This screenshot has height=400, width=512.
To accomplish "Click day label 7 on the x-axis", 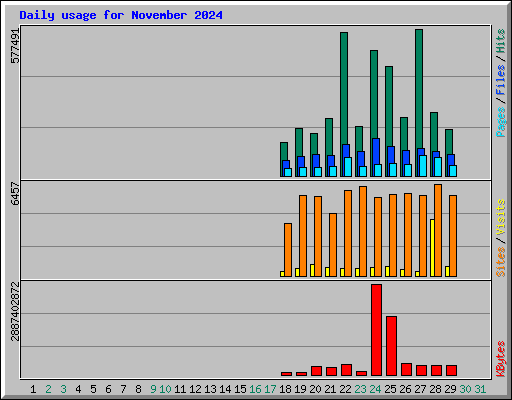I will [123, 389].
